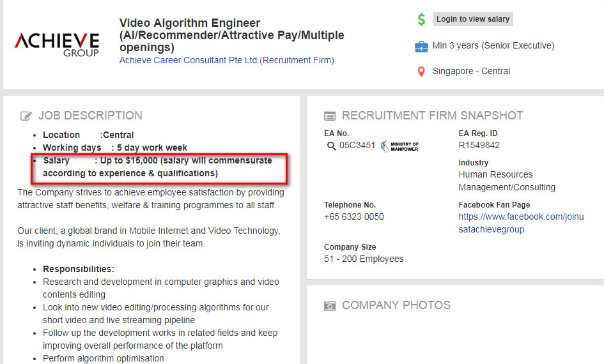Click the Recruitment Firm Snapshot card icon
Viewport: 604px width, 364px height.
[x=330, y=116]
